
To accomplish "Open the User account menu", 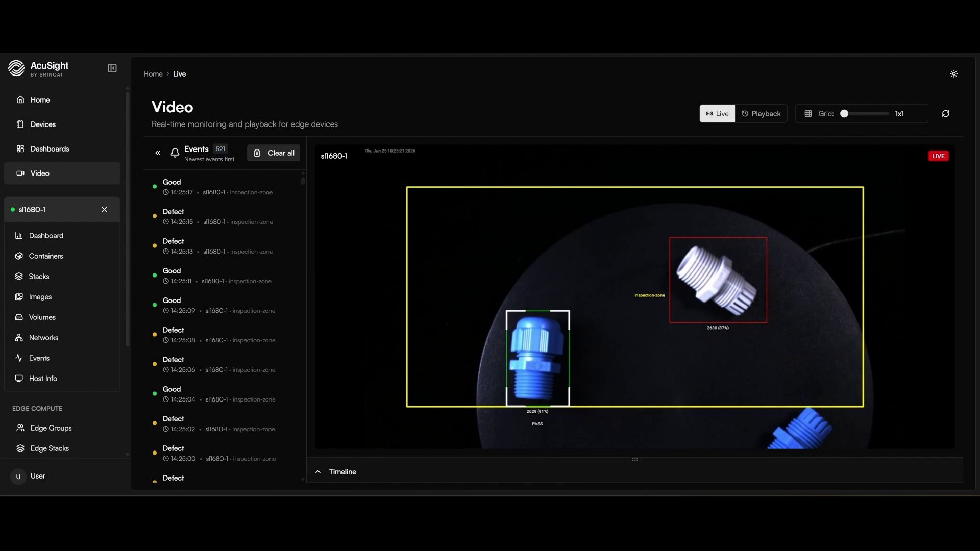I will click(x=62, y=476).
